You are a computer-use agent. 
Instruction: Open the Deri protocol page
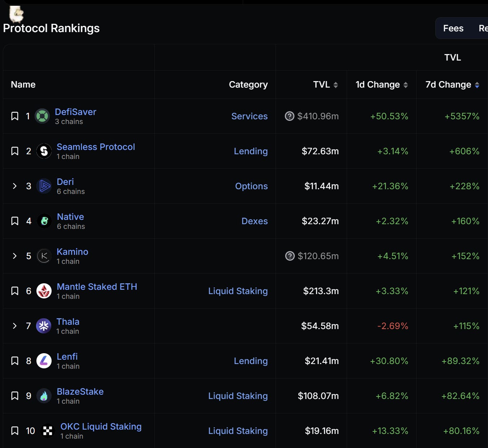(x=65, y=182)
